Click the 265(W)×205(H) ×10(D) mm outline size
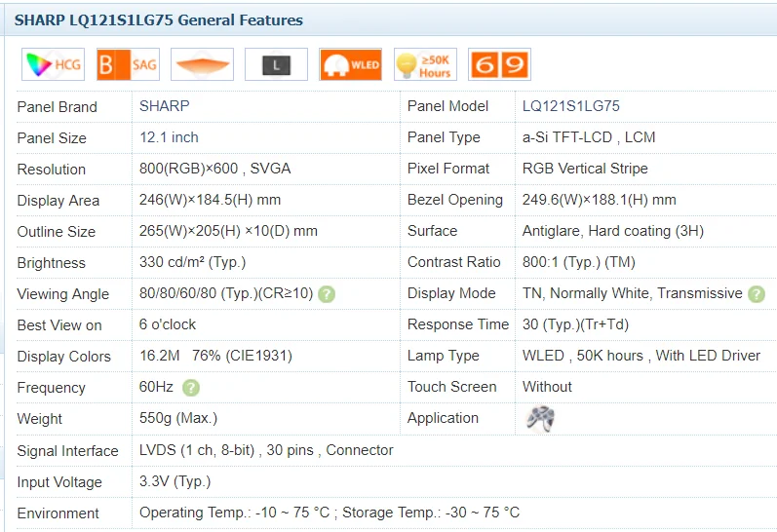 point(228,231)
